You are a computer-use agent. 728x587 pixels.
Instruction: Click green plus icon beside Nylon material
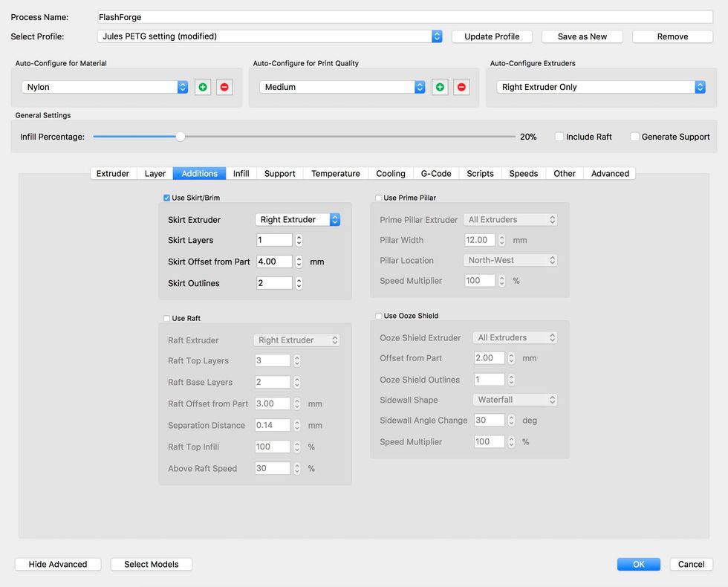(x=203, y=87)
